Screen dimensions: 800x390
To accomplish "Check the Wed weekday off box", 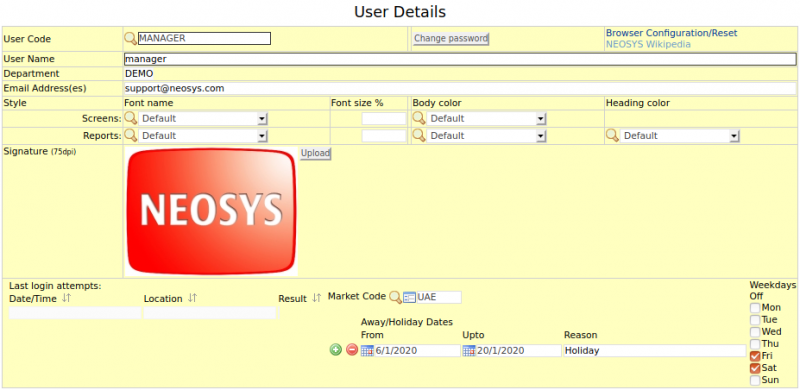I will click(755, 332).
